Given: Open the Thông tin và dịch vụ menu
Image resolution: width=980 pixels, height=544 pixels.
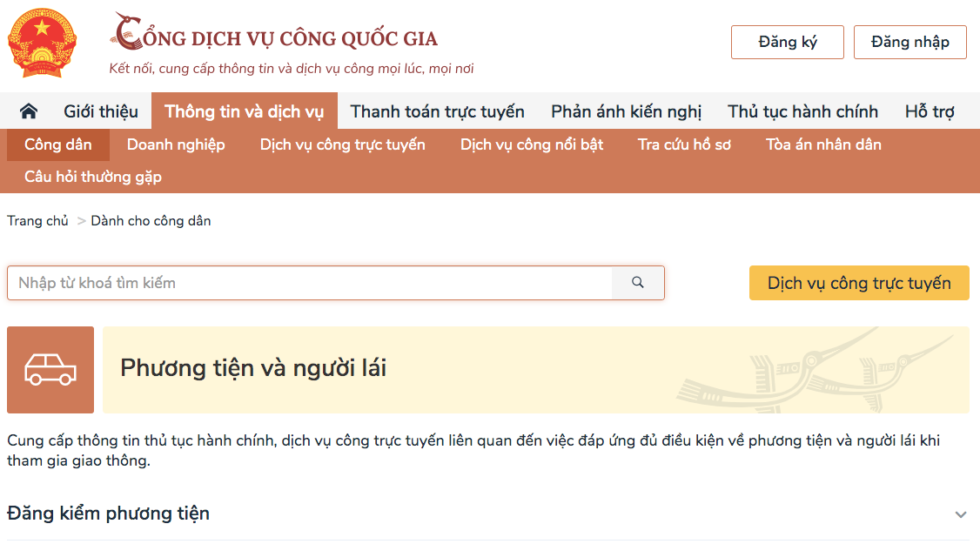Looking at the screenshot, I should [x=245, y=111].
